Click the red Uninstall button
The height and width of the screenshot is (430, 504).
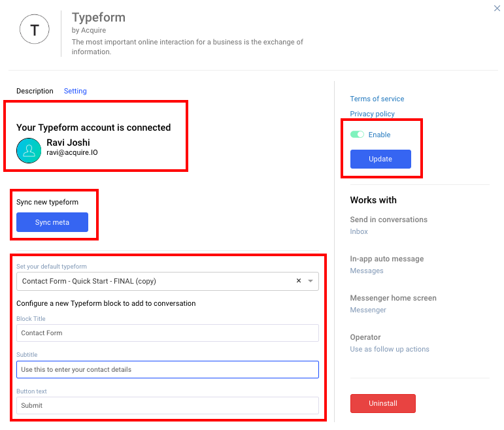[383, 403]
